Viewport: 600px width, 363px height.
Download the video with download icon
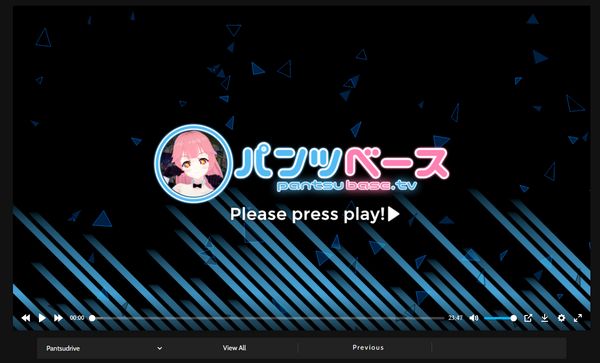click(545, 318)
